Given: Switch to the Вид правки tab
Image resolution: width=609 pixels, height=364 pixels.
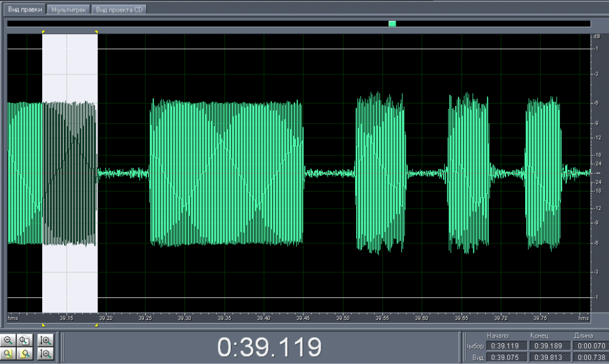Looking at the screenshot, I should click(x=25, y=10).
